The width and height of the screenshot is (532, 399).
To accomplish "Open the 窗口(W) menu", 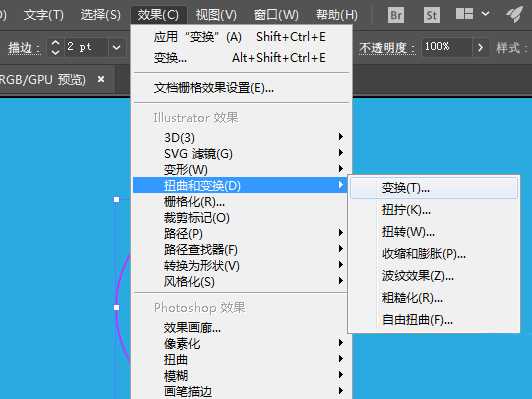I will pos(276,15).
